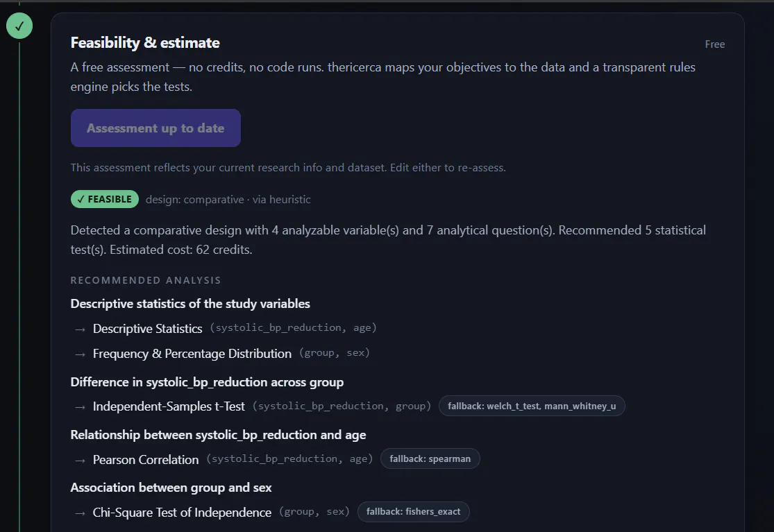Click arrow icon beside Chi-Square Test
Viewport: 774px width, 532px height.
click(80, 513)
